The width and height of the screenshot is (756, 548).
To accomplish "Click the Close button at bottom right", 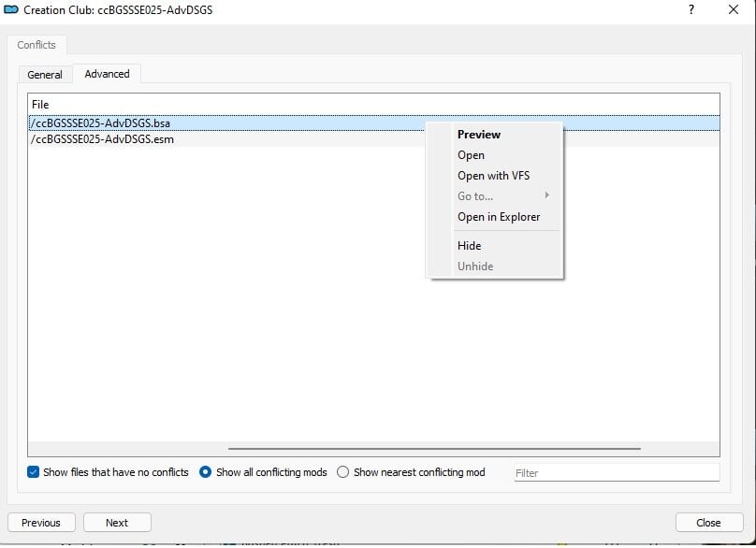I will (x=709, y=523).
